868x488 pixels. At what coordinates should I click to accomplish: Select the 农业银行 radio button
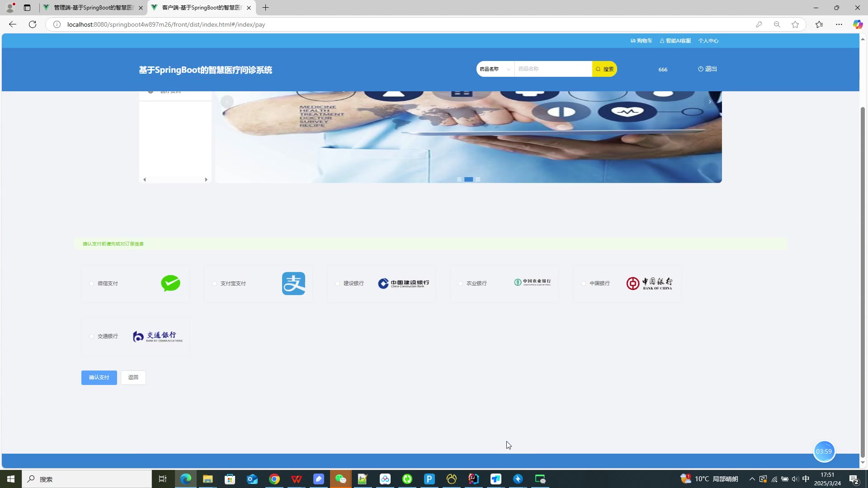(x=461, y=283)
